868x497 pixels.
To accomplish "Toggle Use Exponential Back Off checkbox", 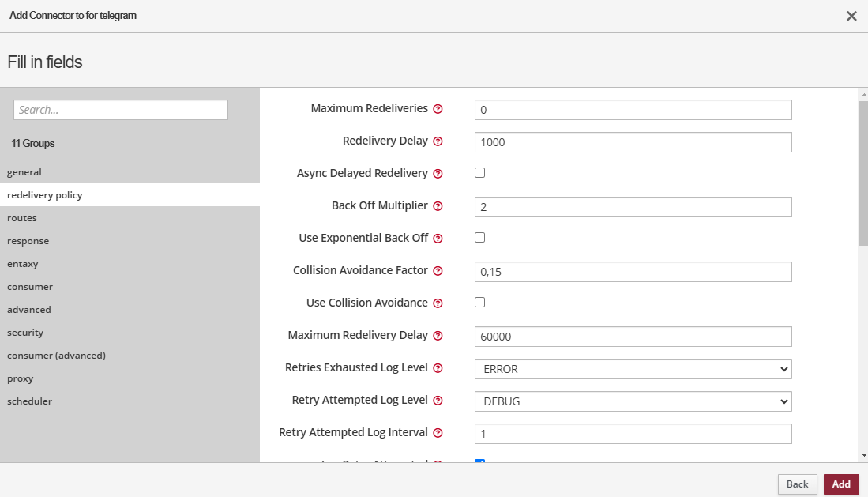I will pyautogui.click(x=479, y=237).
